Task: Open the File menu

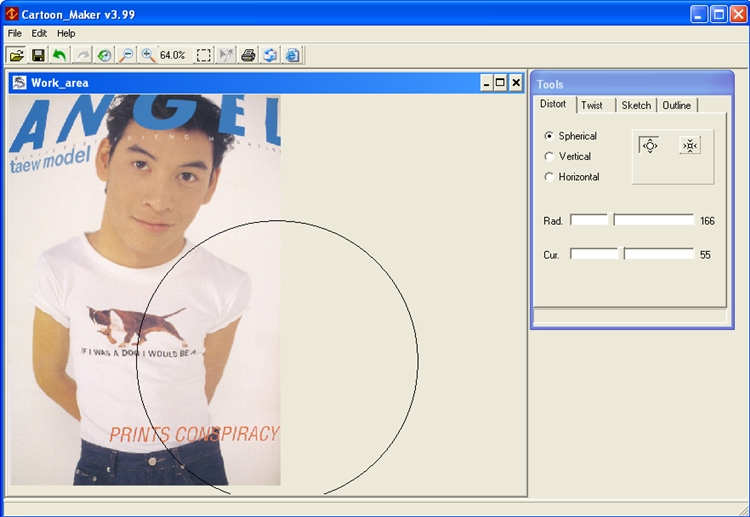Action: click(x=15, y=33)
